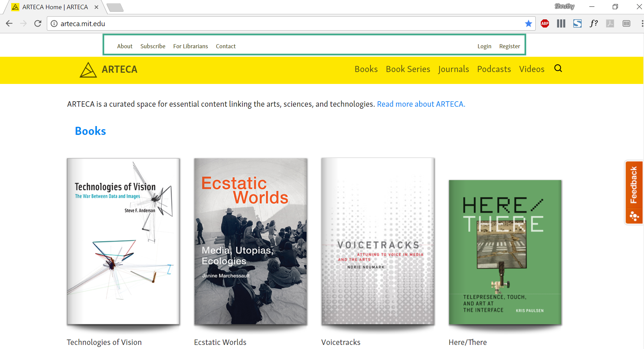Viewport: 644px width, 349px height.
Task: Click the Shruthy profile name button
Action: point(564,6)
